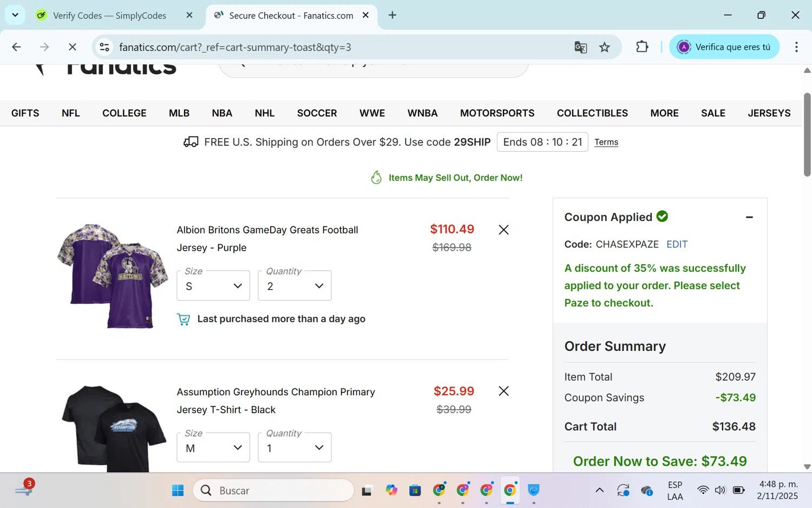Remove Assumption Greyhounds T-Shirt from cart
The image size is (812, 508).
coord(503,391)
